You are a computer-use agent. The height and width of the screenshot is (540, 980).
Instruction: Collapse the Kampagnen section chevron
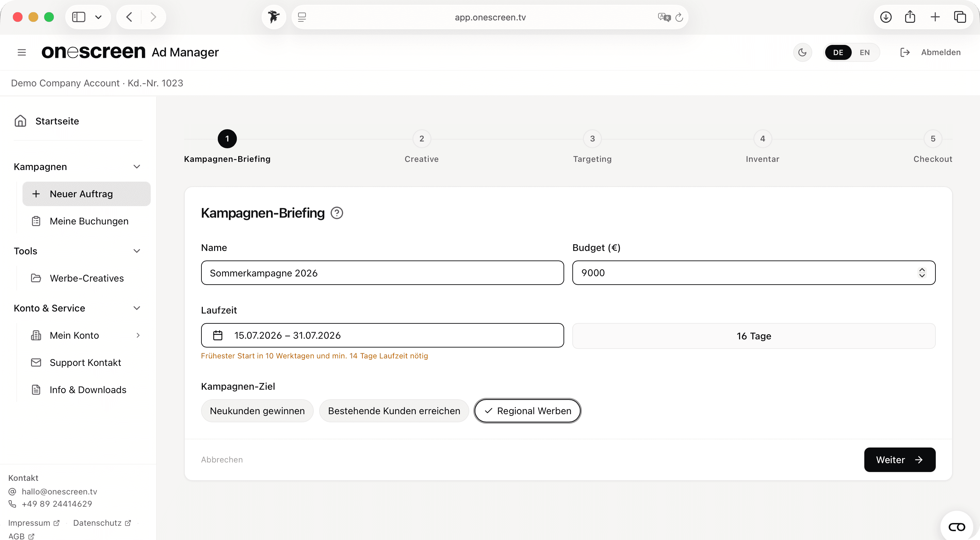point(136,167)
